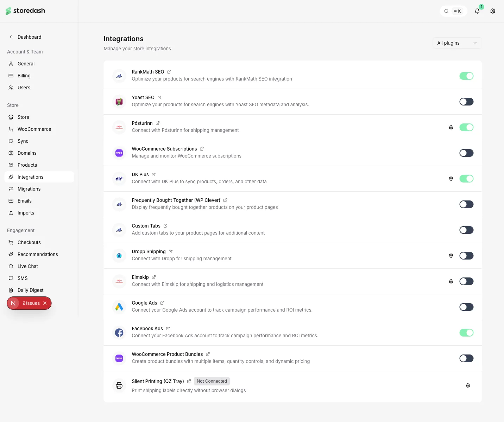504x422 pixels.
Task: Open the settings gear in top bar
Action: 493,11
